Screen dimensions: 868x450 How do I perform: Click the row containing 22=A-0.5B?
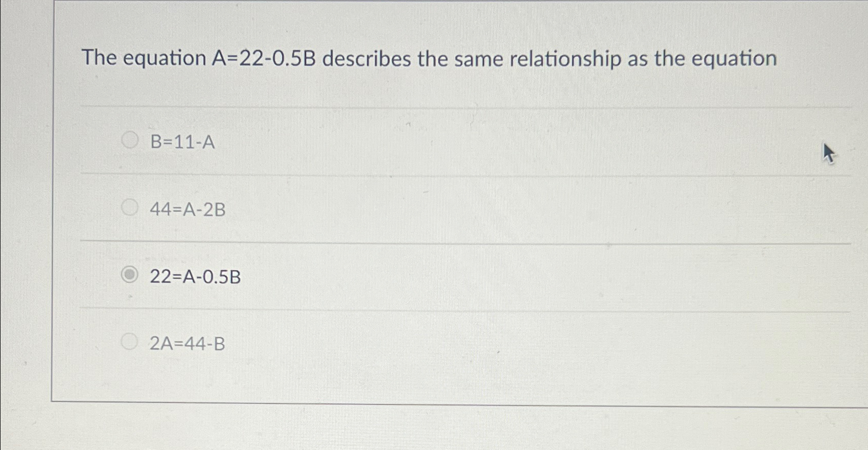pos(409,277)
